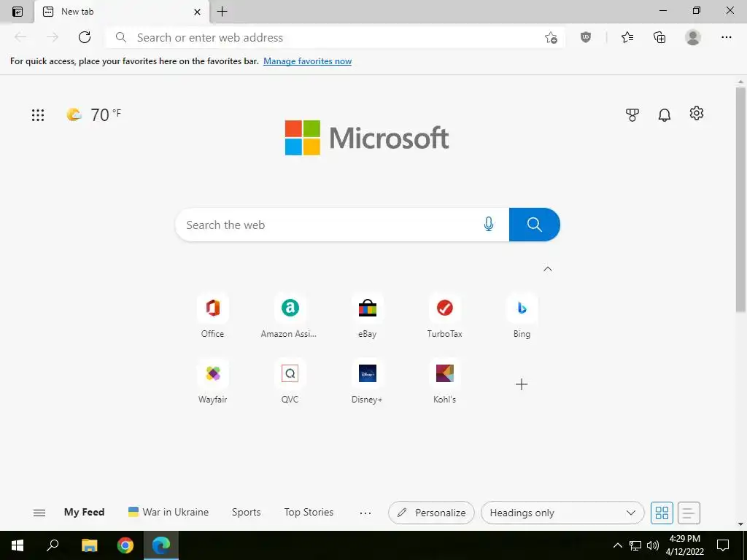Open Settings and more ellipsis menu
This screenshot has width=747, height=560.
coord(726,37)
